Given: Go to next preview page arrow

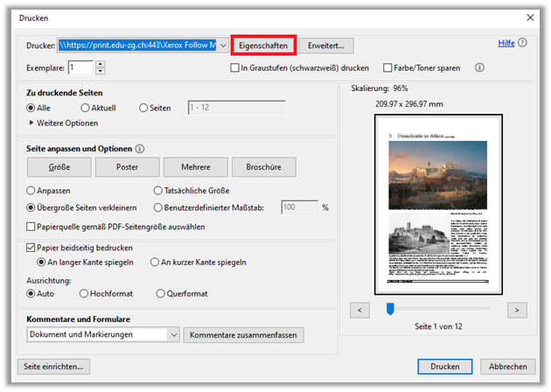Looking at the screenshot, I should coord(517,309).
